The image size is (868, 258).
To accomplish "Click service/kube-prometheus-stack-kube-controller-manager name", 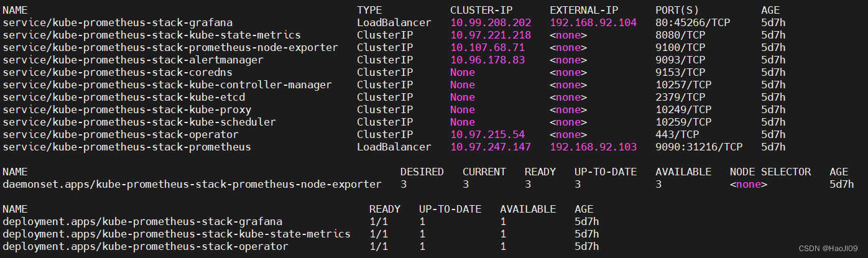I will coord(167,85).
